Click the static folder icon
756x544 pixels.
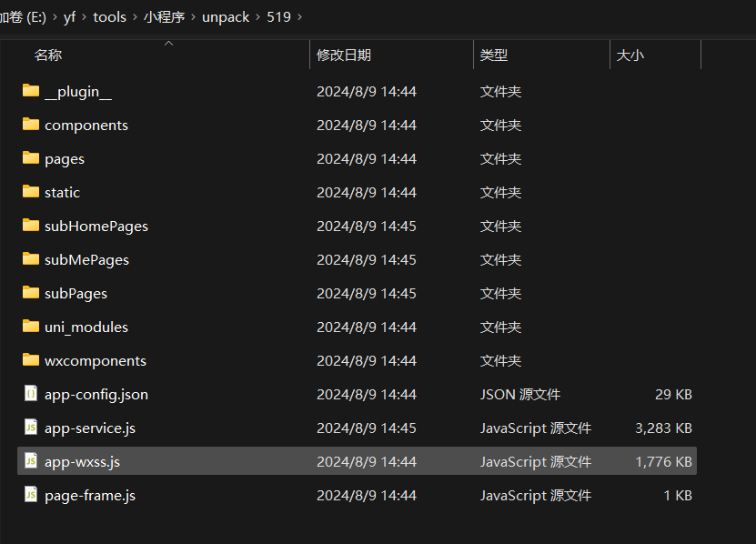coord(30,192)
